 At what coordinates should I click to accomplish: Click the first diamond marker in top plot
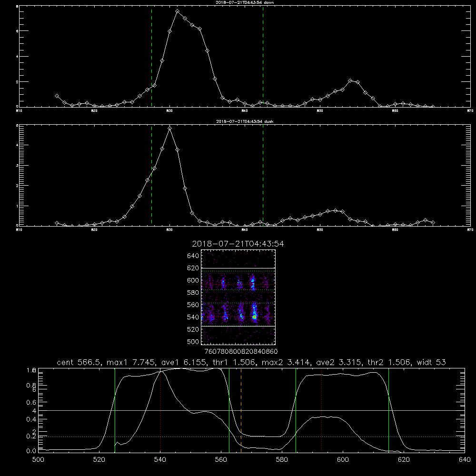pyautogui.click(x=57, y=96)
